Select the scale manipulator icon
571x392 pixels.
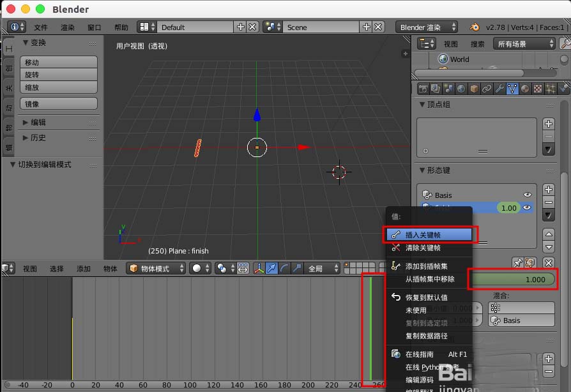click(x=297, y=269)
